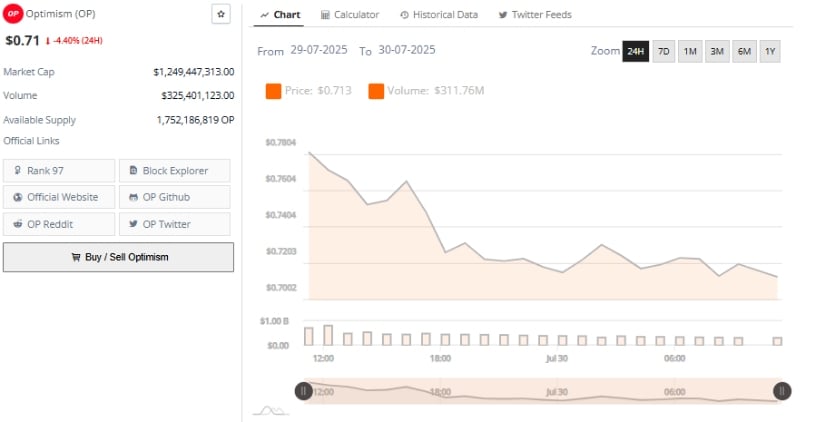Click the tallest volume bar near 12:00
The width and height of the screenshot is (825, 422).
point(328,335)
